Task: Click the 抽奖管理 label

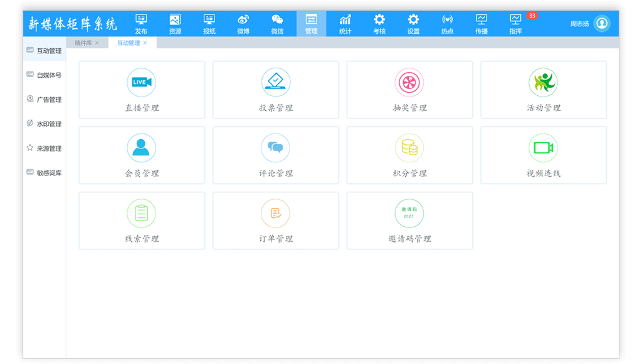Action: click(x=409, y=108)
